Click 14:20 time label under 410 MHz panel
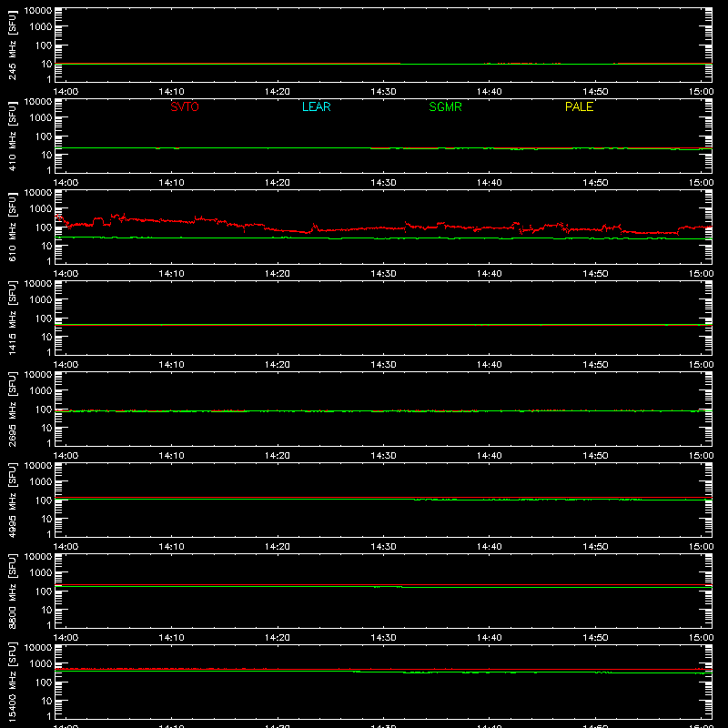 (x=278, y=183)
